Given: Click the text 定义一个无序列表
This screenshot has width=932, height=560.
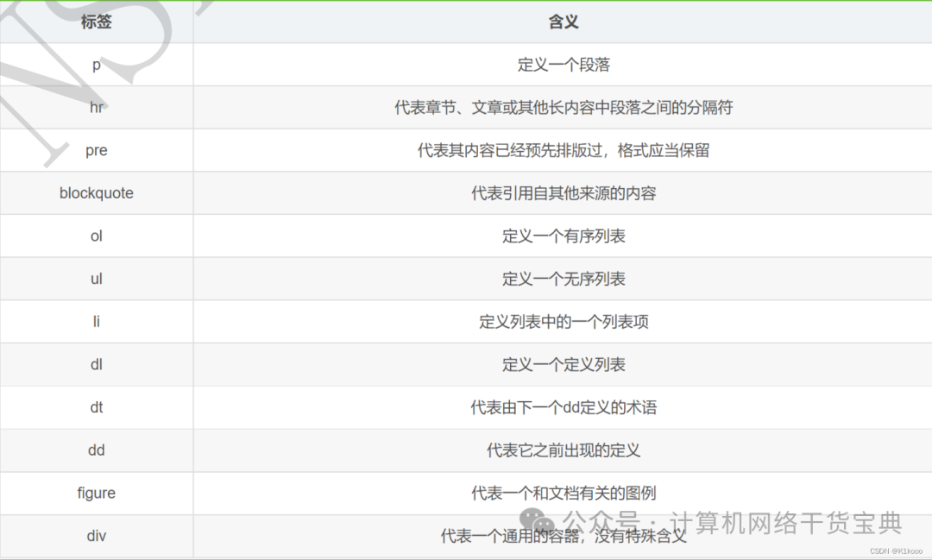Looking at the screenshot, I should 563,279.
